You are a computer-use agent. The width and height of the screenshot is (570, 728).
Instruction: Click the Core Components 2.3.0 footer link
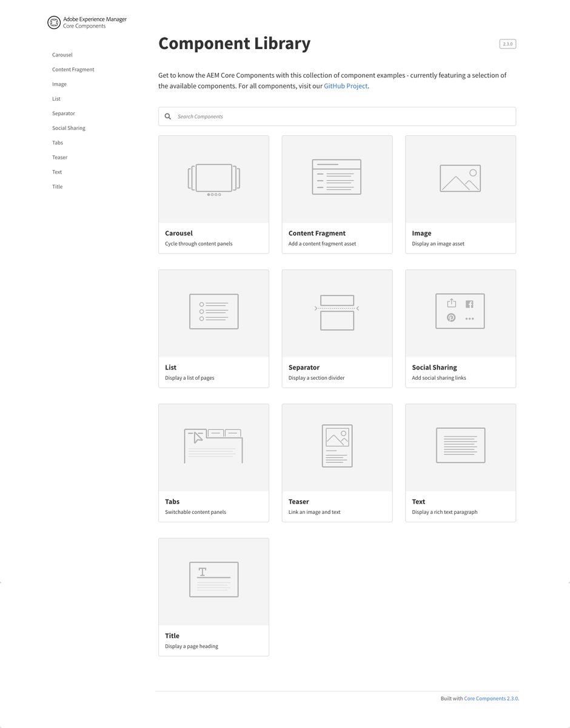tap(490, 698)
